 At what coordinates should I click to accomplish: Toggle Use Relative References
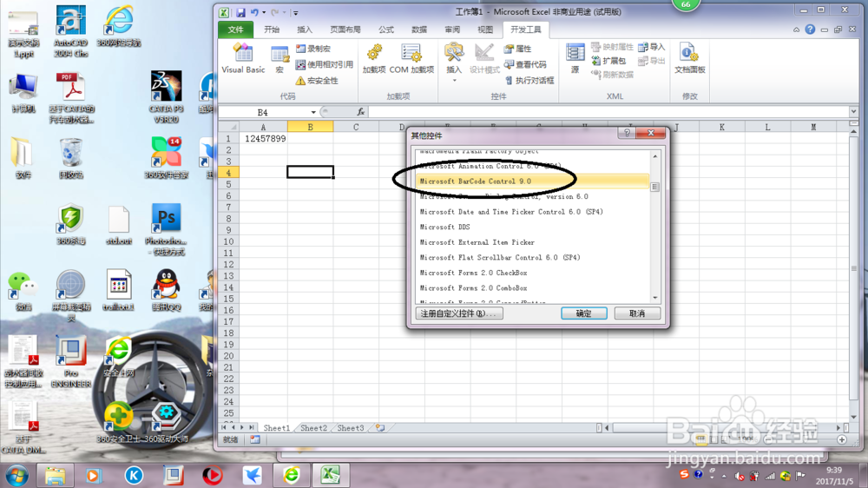pyautogui.click(x=325, y=65)
